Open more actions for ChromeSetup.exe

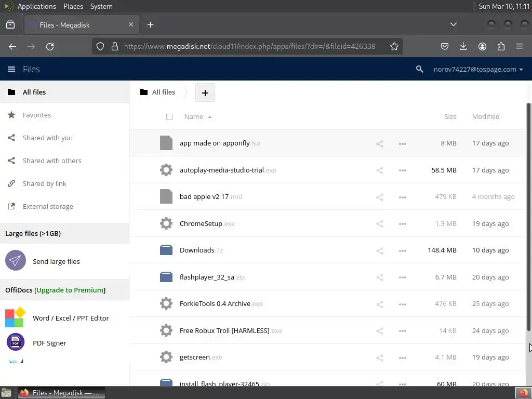[403, 224]
